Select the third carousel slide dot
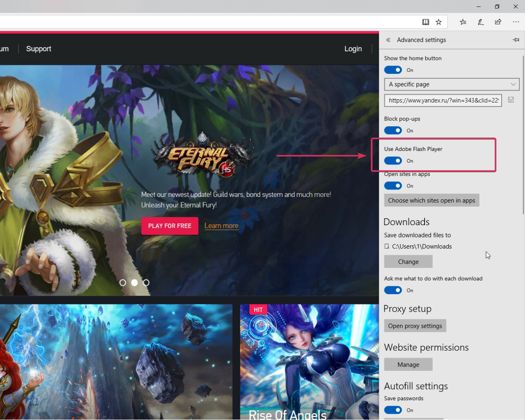Screen dimensions: 525x420 (x=146, y=283)
